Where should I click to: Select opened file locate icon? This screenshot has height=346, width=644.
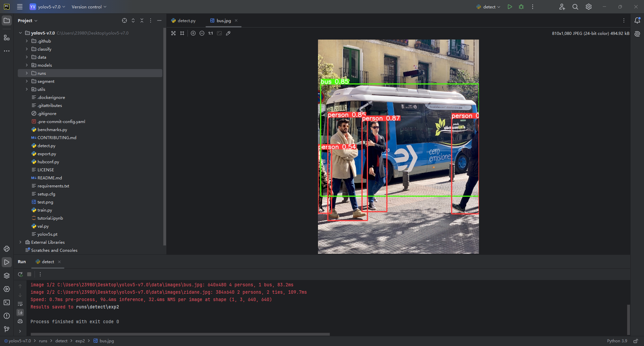click(x=124, y=20)
